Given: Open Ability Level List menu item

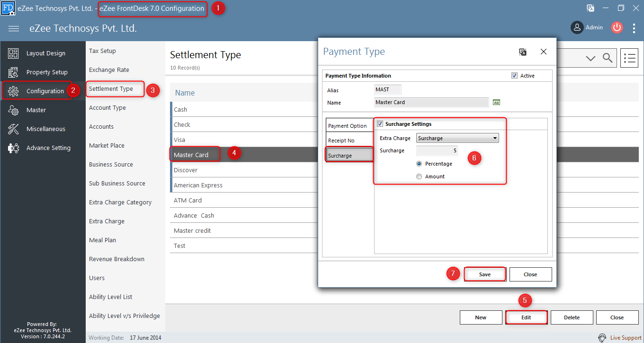Looking at the screenshot, I should (x=110, y=297).
